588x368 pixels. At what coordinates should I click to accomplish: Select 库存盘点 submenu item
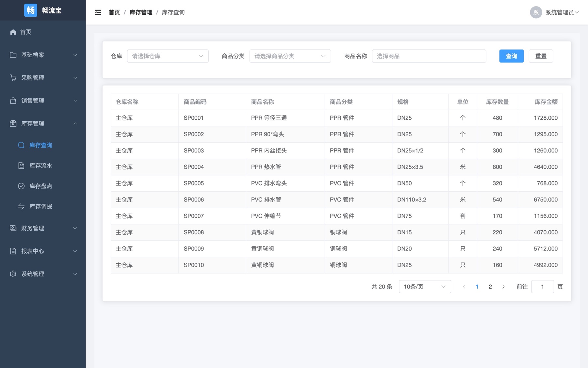43,186
